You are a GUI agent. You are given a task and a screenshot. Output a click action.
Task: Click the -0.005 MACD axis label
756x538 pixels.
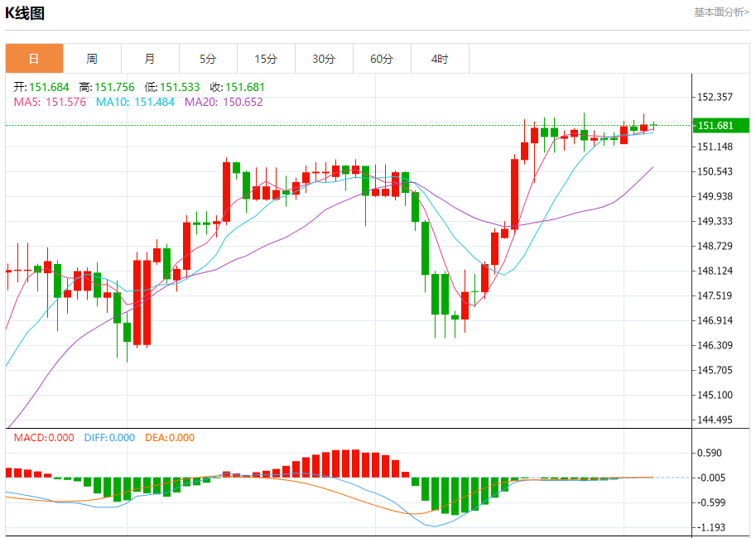tap(710, 478)
